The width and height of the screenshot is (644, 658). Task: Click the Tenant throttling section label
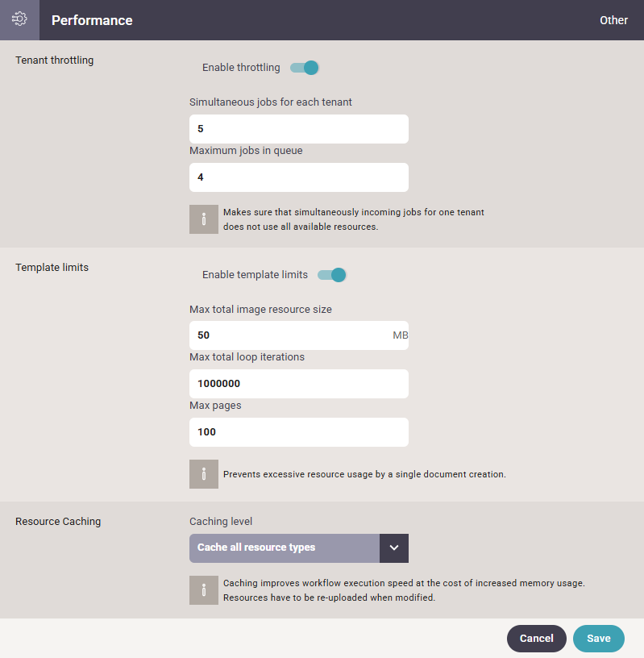click(55, 60)
